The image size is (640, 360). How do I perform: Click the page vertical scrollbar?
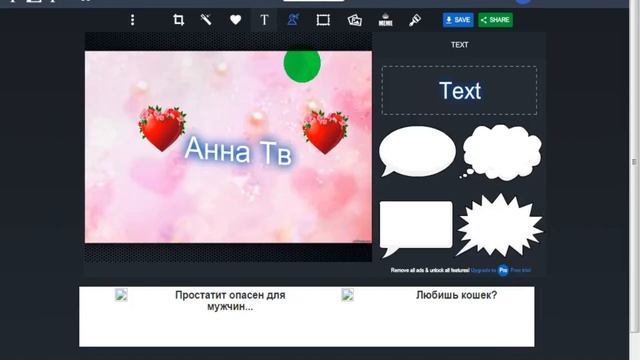pos(634,162)
